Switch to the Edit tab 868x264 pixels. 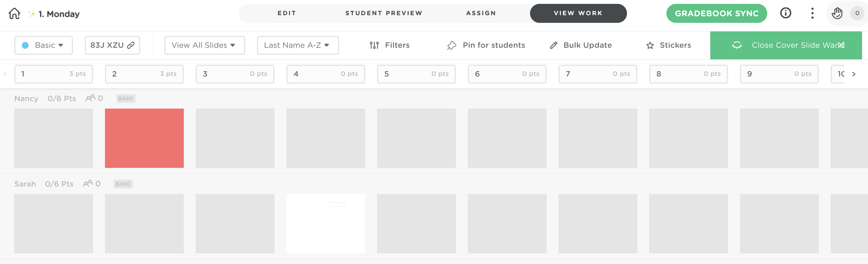[287, 13]
